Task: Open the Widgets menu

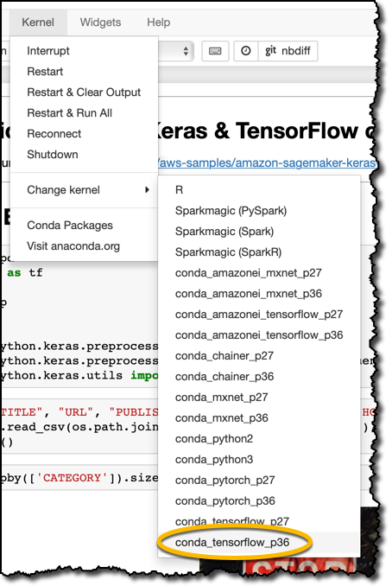Action: click(x=100, y=22)
